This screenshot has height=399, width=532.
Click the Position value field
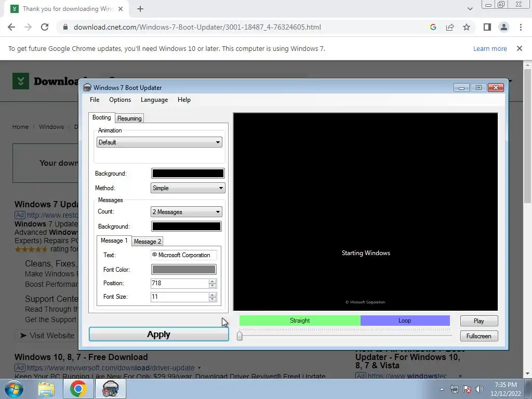(x=179, y=283)
